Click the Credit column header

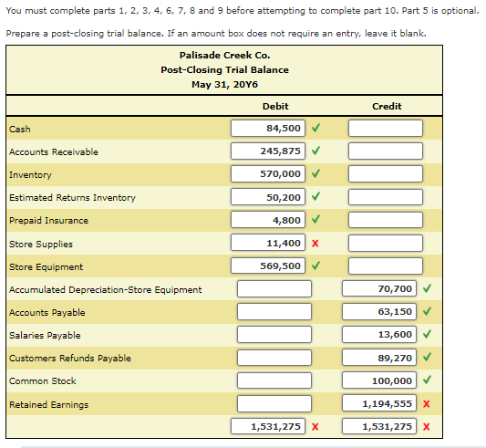pyautogui.click(x=387, y=106)
